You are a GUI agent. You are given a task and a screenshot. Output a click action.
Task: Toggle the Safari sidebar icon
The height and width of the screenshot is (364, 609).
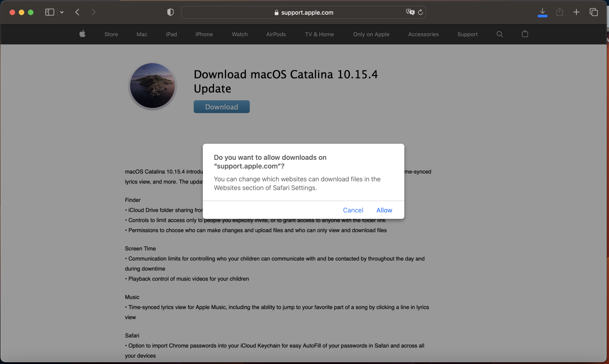pos(49,12)
